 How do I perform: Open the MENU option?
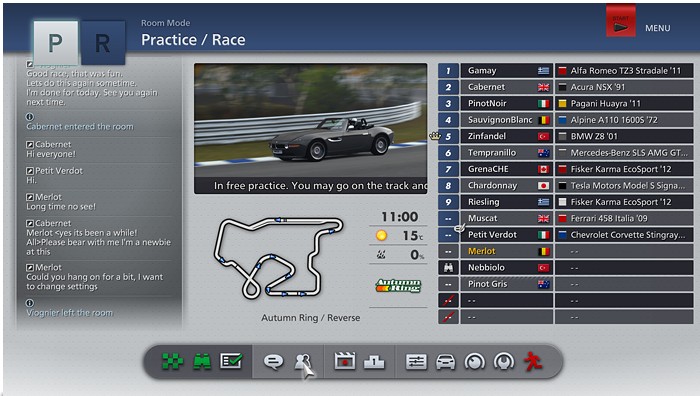tap(658, 28)
